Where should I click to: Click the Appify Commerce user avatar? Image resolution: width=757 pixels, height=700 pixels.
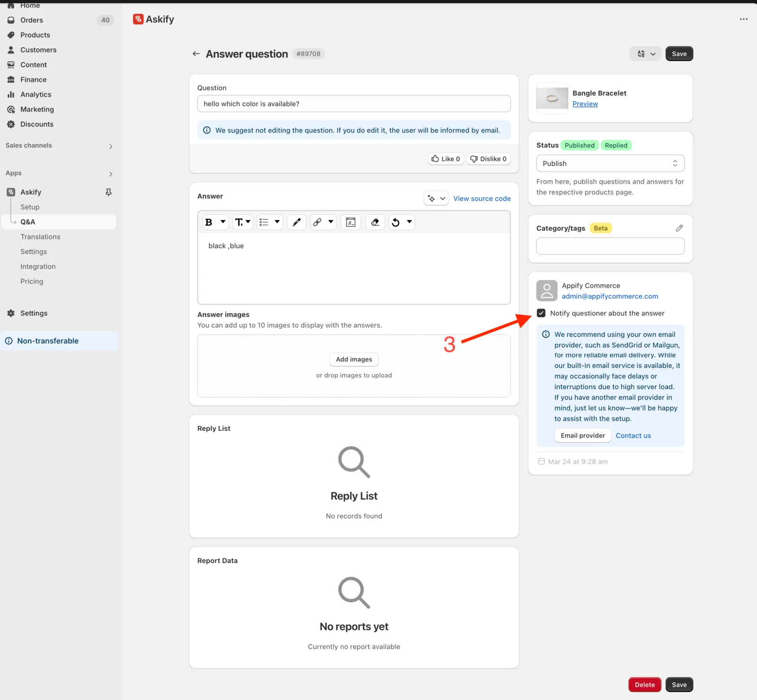pos(547,291)
